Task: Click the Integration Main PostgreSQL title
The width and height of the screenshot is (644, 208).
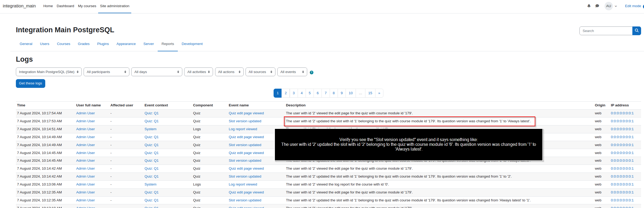Action: click(65, 30)
